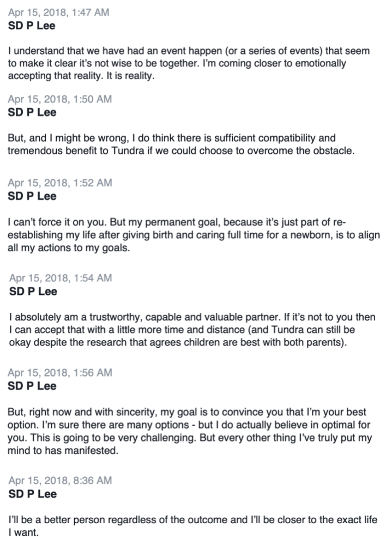This screenshot has height=557, width=392.
Task: Click the Apr 15, 2018, 1:54 AM timestamp
Action: 61,278
